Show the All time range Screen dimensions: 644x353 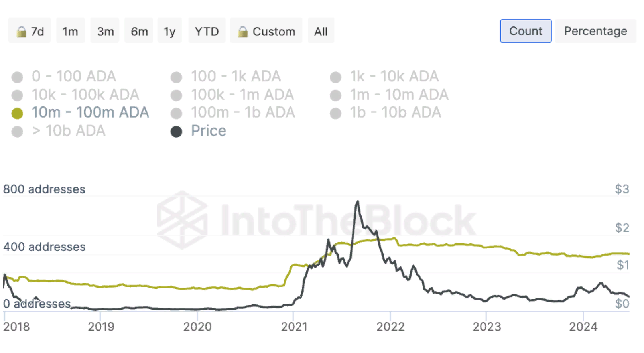pos(321,31)
